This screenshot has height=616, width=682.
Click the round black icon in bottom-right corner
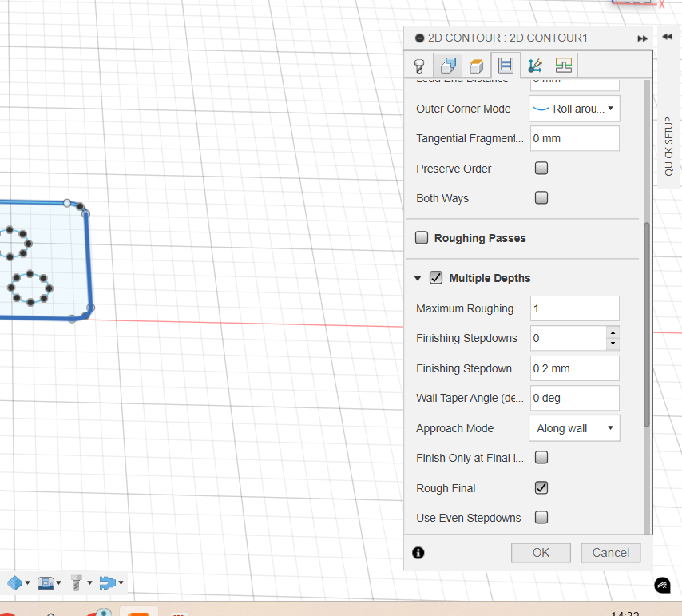662,585
